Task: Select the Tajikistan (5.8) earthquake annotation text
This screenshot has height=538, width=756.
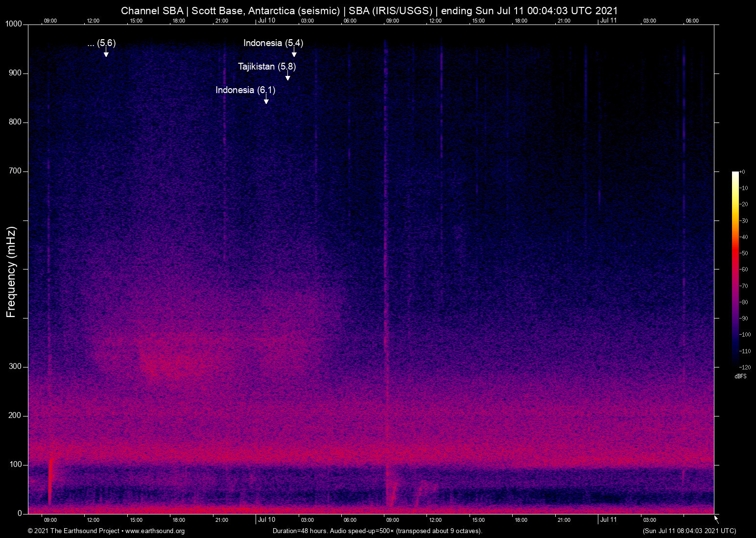Action: (x=267, y=67)
